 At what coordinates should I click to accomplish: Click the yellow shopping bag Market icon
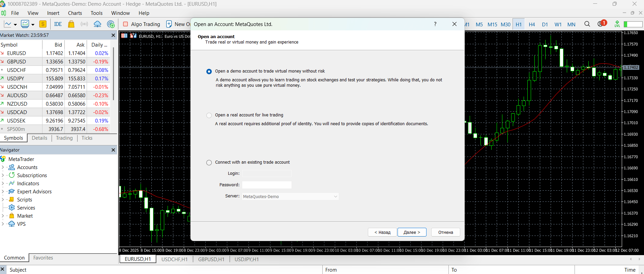tap(71, 24)
